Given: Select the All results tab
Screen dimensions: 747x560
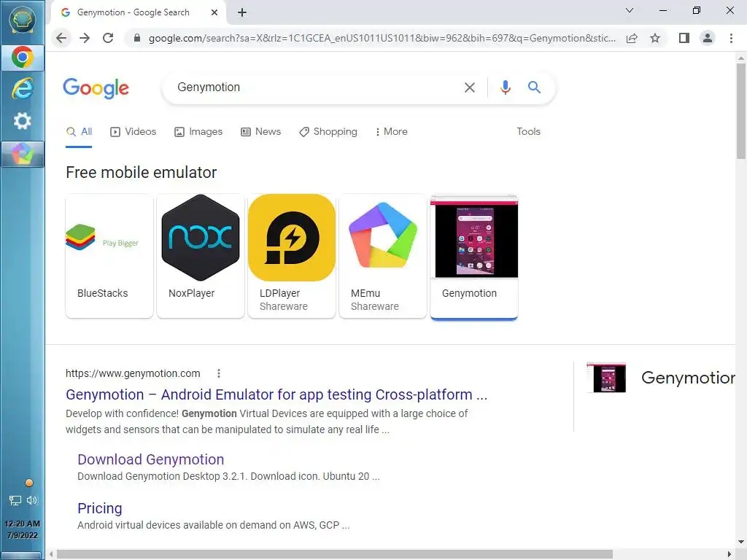Looking at the screenshot, I should 79,132.
